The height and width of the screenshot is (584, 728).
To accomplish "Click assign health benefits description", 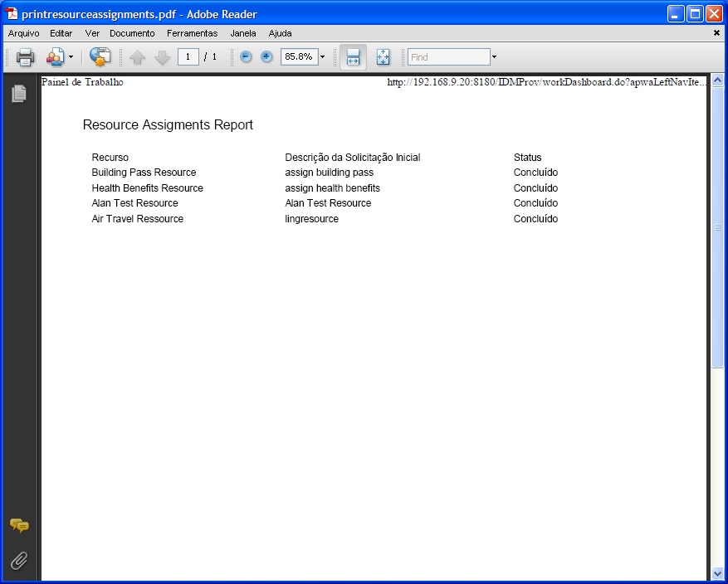I will click(332, 188).
